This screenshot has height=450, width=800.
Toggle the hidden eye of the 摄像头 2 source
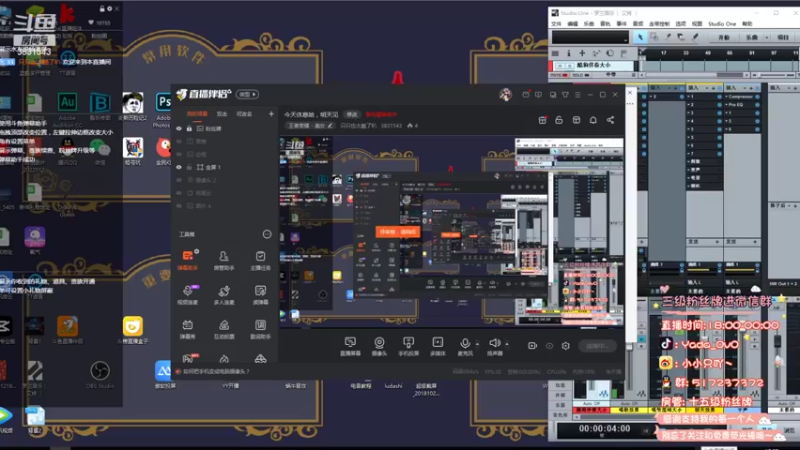(x=179, y=180)
